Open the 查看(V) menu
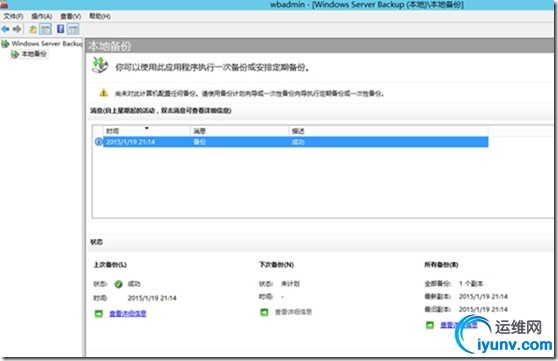This screenshot has height=361, width=558. 70,16
